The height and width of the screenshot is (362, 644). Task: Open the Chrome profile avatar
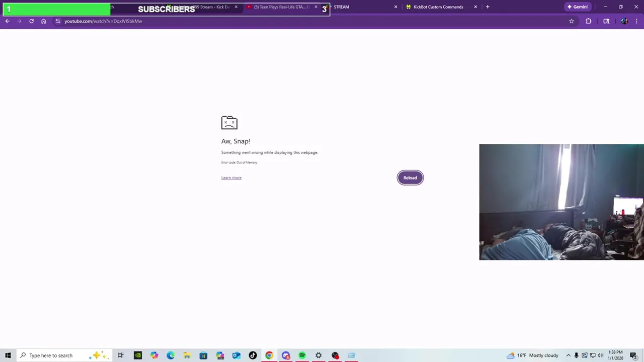tap(624, 21)
